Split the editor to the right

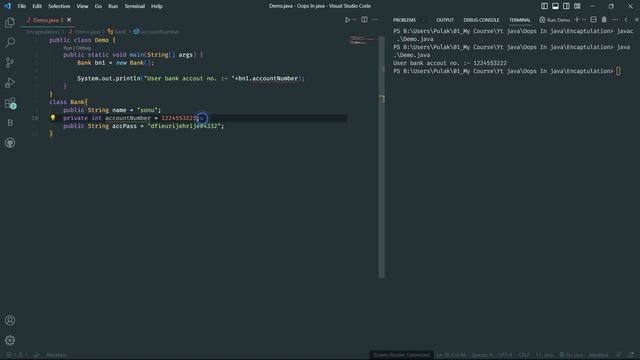coord(364,20)
